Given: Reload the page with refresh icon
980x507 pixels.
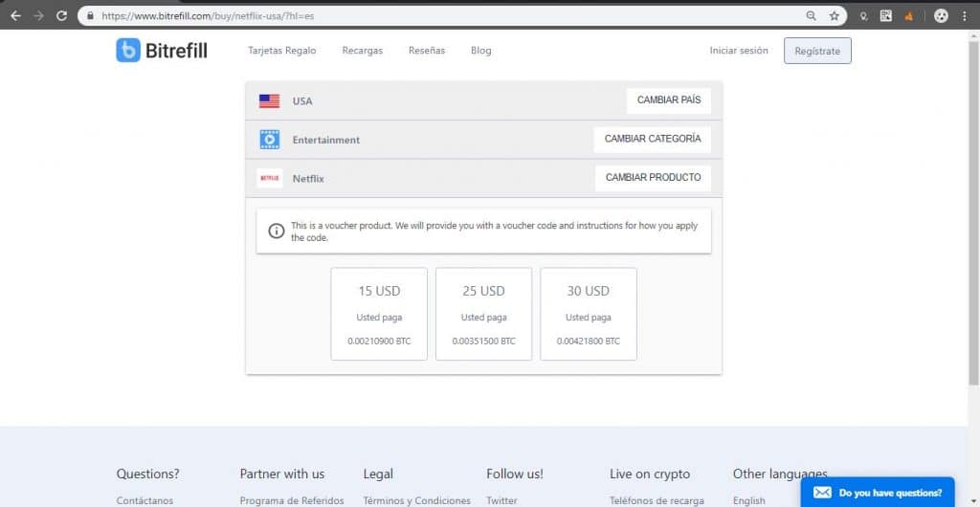Looking at the screenshot, I should [x=61, y=16].
